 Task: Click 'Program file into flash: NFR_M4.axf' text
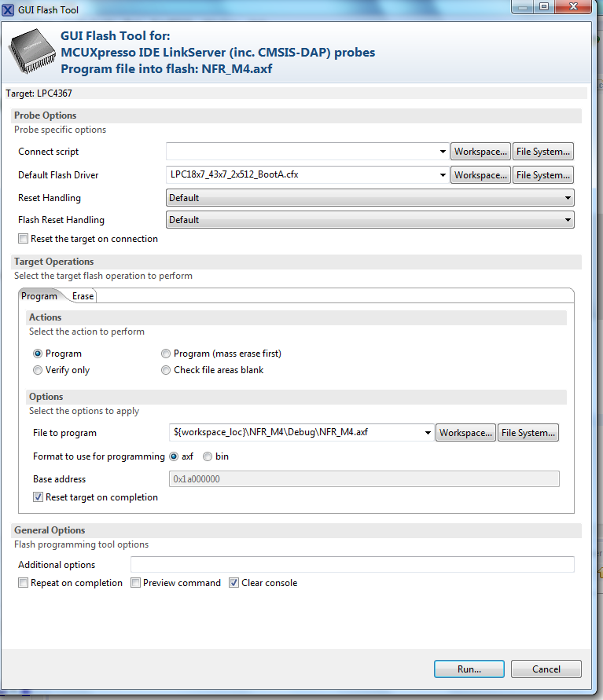tap(166, 69)
